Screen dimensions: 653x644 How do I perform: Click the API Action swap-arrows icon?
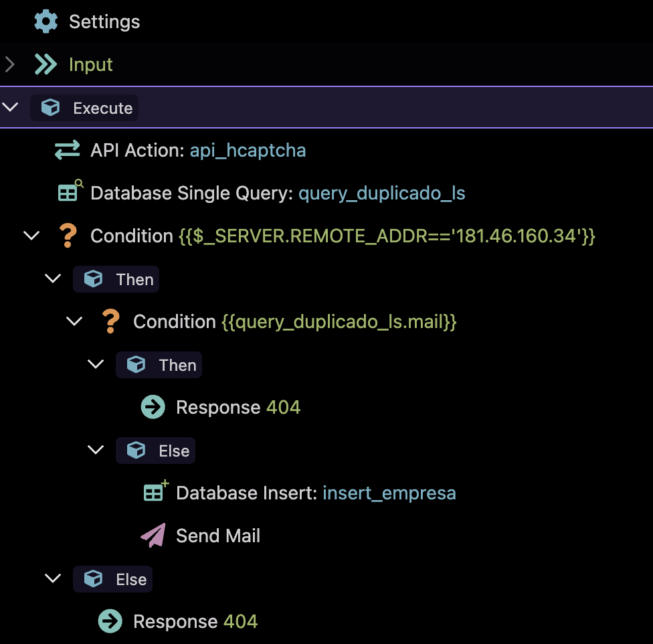coord(67,151)
